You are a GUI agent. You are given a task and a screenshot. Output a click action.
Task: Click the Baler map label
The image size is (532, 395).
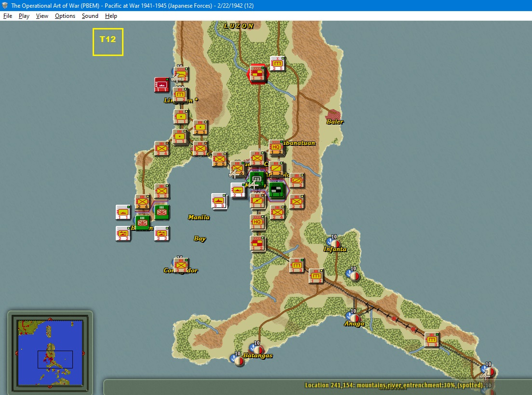335,121
